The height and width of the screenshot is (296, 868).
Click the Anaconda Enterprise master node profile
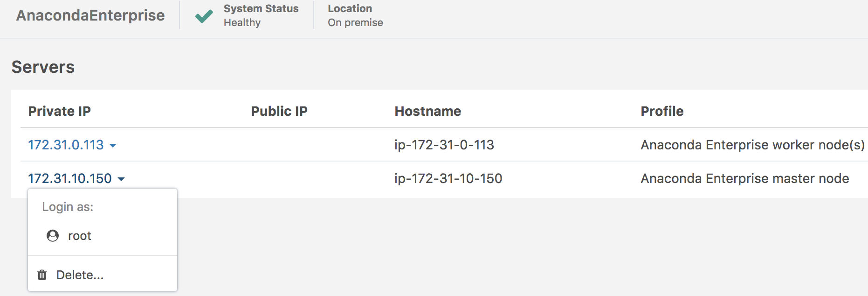point(744,179)
